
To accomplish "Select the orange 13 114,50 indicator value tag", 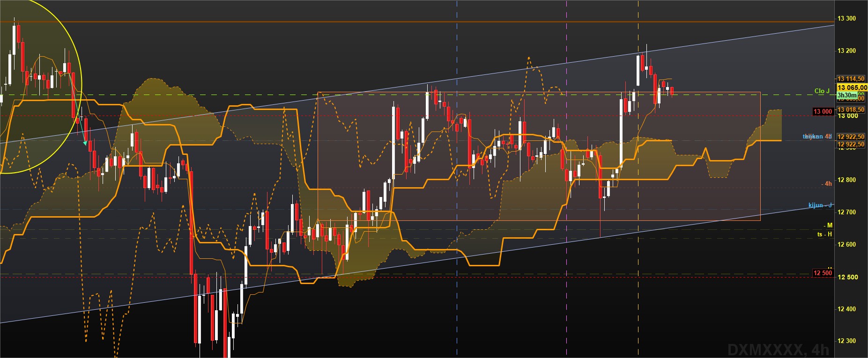I will (x=851, y=79).
